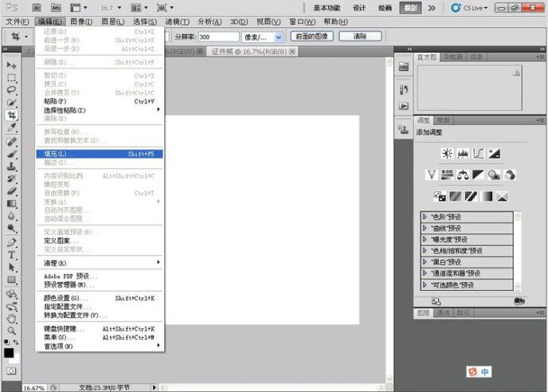Screen dimensions: 548x392
Task: Click the Brightness/Contrast adjustment icon
Action: point(447,153)
